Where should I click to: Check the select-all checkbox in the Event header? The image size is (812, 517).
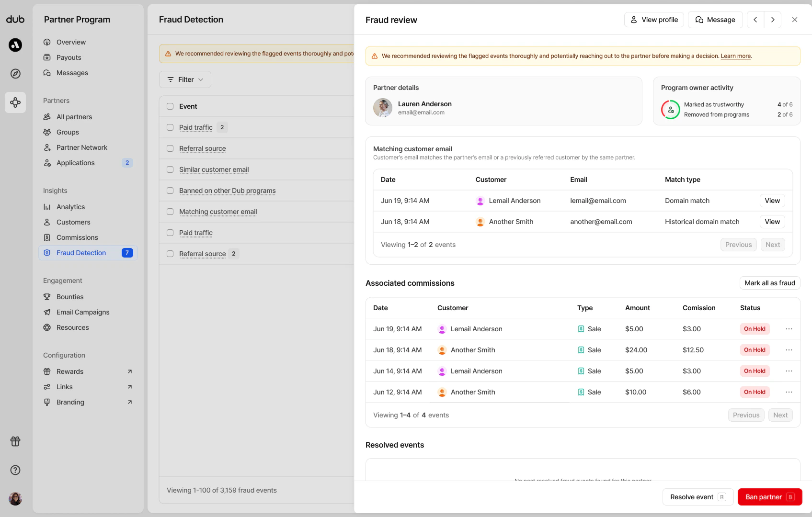coord(170,106)
